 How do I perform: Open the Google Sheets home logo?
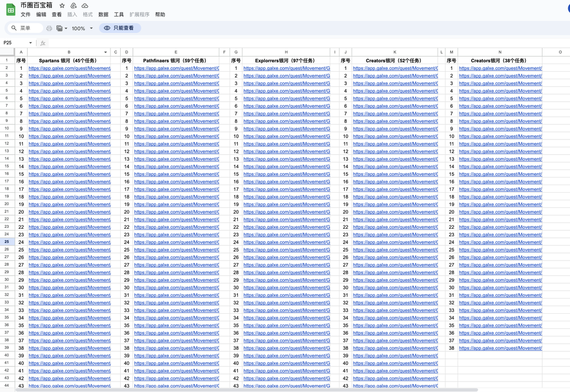coord(10,9)
